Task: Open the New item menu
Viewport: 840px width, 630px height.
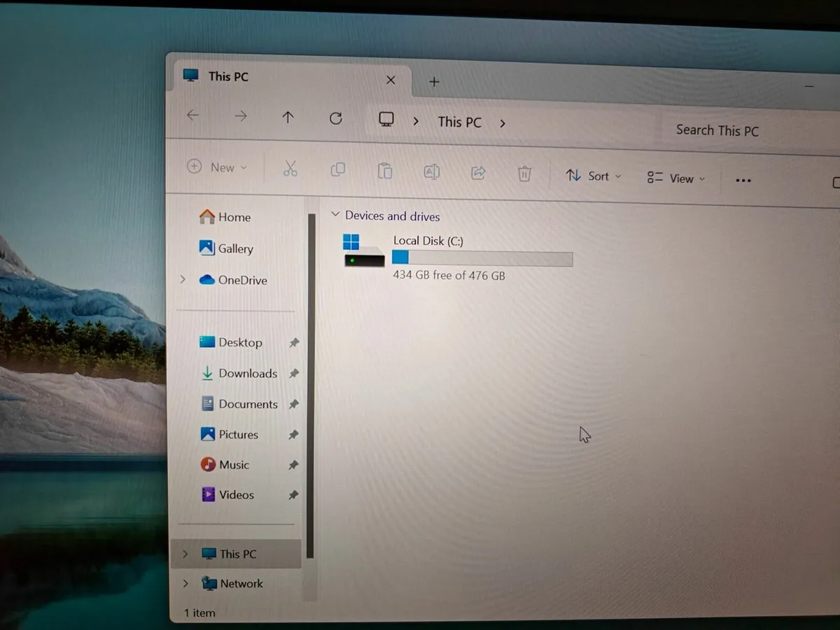Action: 217,167
